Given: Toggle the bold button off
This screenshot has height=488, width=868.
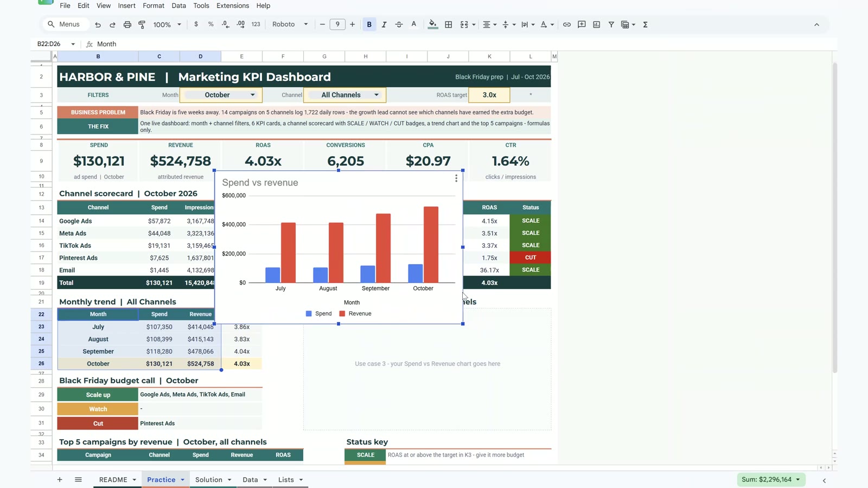Looking at the screenshot, I should coord(369,24).
